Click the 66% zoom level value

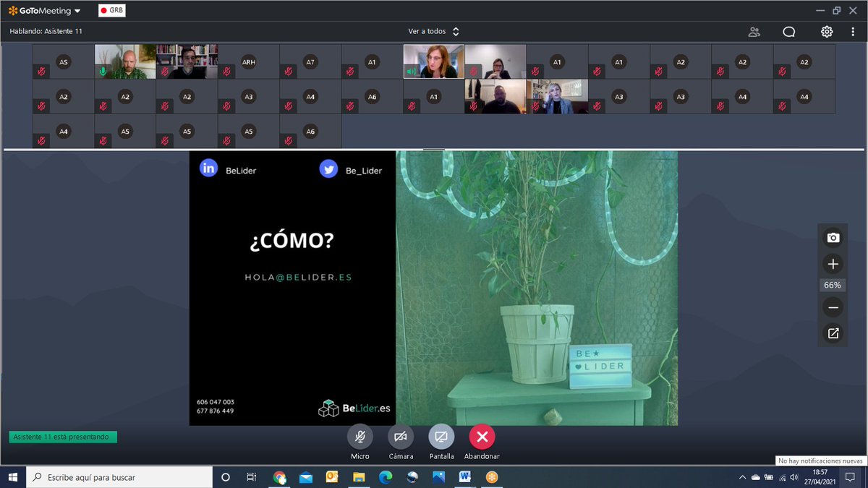point(833,286)
